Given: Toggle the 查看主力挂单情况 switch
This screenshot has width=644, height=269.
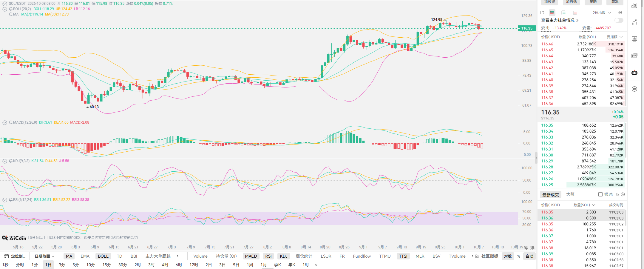Looking at the screenshot, I should (x=619, y=20).
